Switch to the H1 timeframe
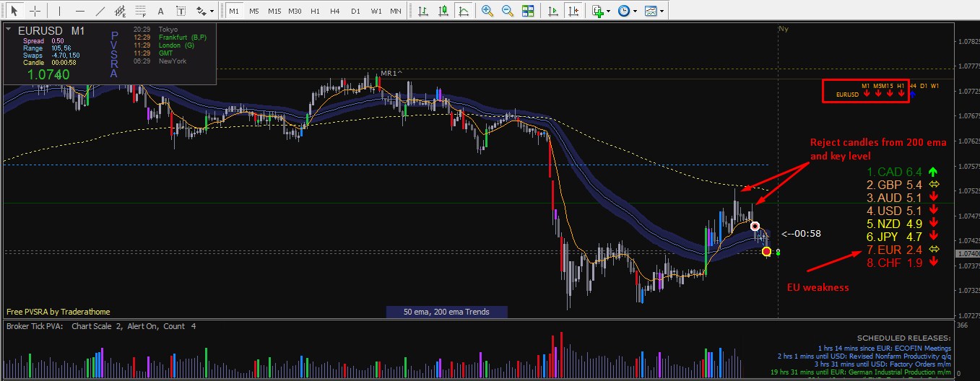The image size is (980, 381). pos(315,11)
